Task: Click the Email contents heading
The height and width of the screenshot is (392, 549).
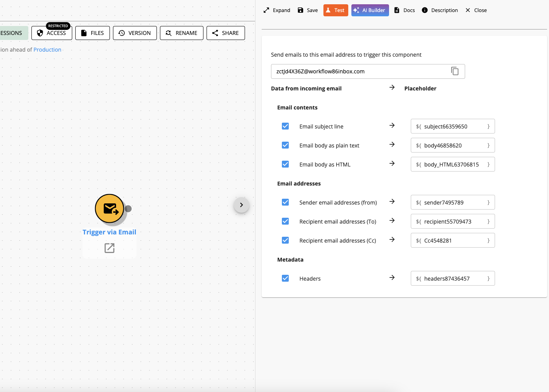Action: click(x=297, y=108)
